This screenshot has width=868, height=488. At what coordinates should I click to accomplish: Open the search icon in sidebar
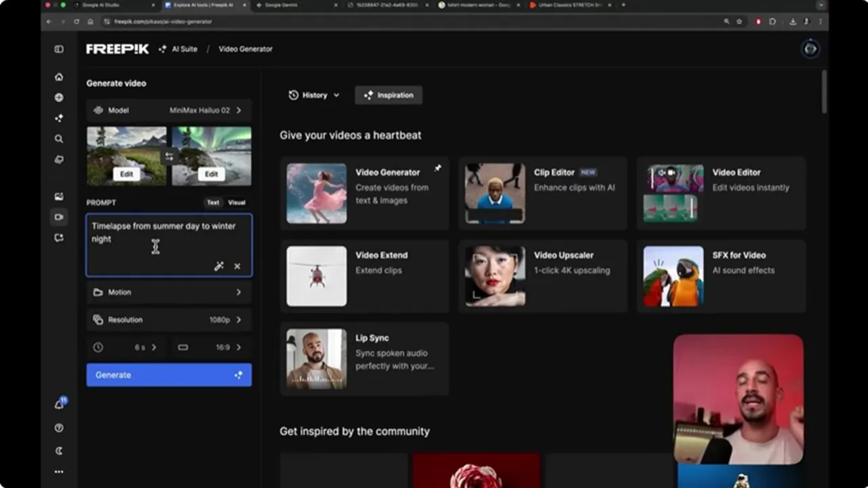pyautogui.click(x=59, y=139)
